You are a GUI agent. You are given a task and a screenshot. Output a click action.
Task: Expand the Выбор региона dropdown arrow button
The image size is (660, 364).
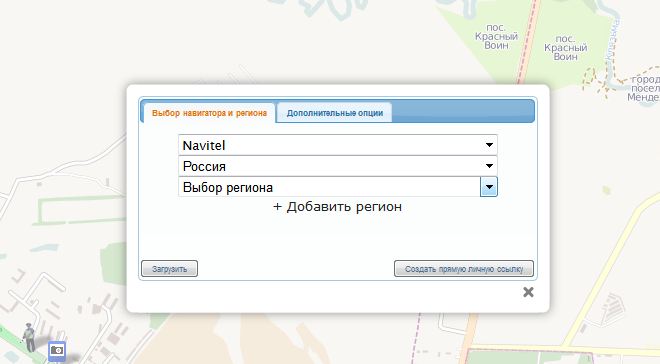[489, 187]
